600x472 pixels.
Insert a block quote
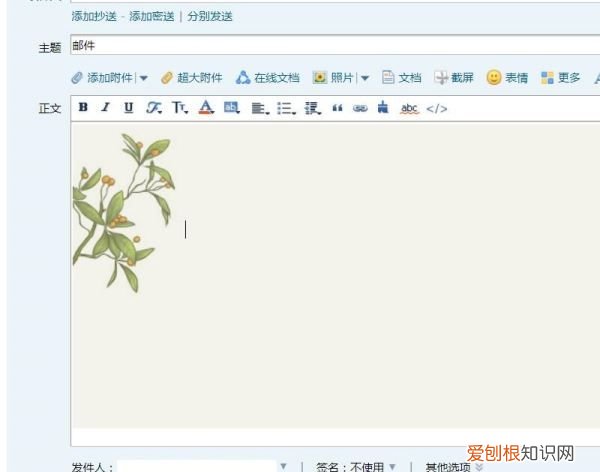(337, 108)
